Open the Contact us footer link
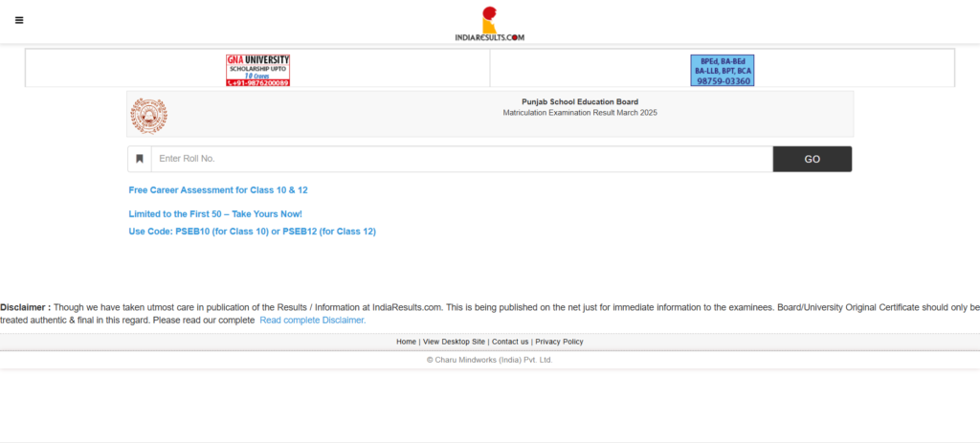Screen dimensions: 980x443 [x=510, y=342]
